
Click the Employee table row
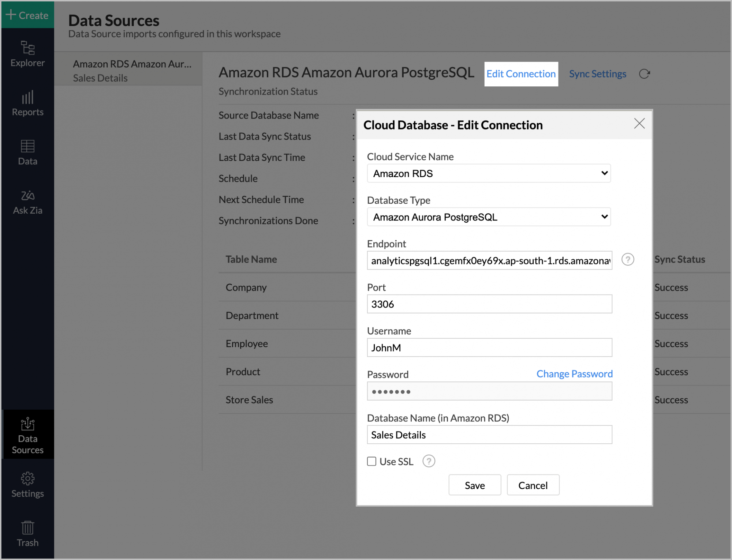coord(287,344)
